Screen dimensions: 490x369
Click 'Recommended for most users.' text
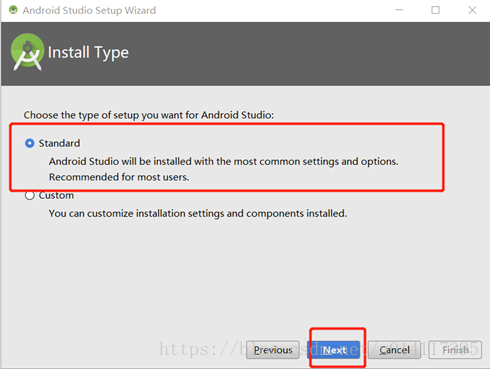click(119, 177)
